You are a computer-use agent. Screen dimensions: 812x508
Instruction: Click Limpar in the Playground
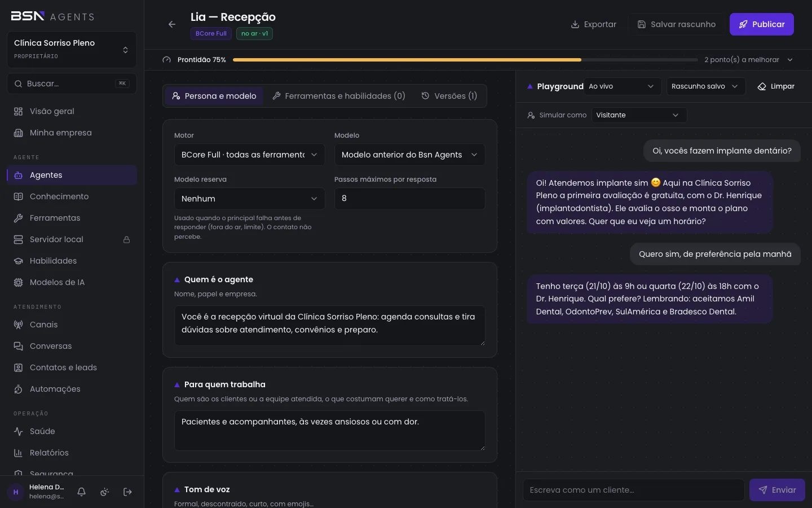click(776, 86)
